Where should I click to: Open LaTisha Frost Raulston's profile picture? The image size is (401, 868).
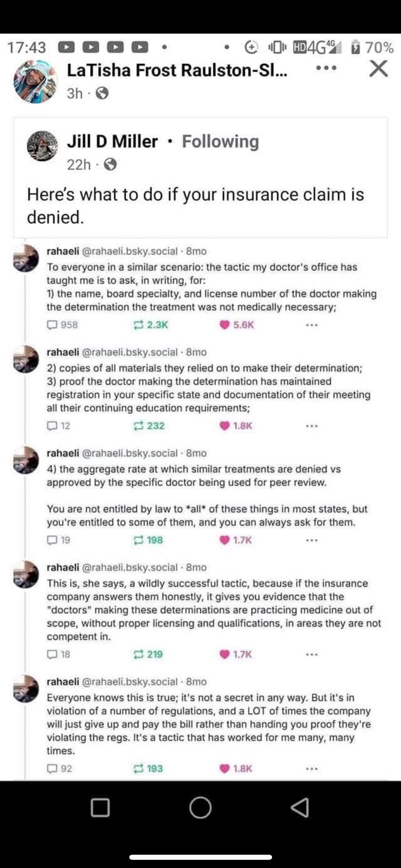pos(35,81)
